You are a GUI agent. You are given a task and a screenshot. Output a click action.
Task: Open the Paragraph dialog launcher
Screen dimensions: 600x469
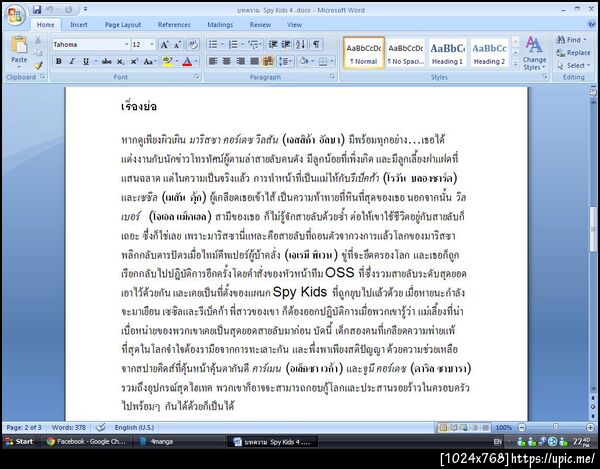coord(333,77)
